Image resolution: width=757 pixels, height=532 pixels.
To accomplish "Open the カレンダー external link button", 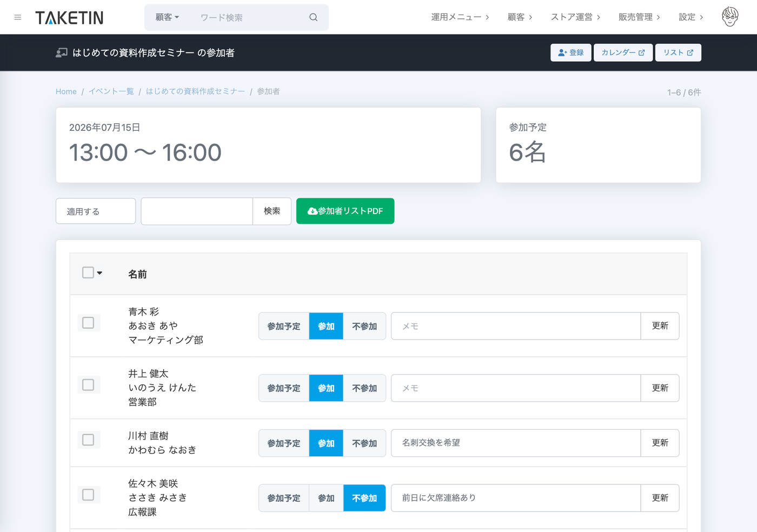I will pos(623,52).
